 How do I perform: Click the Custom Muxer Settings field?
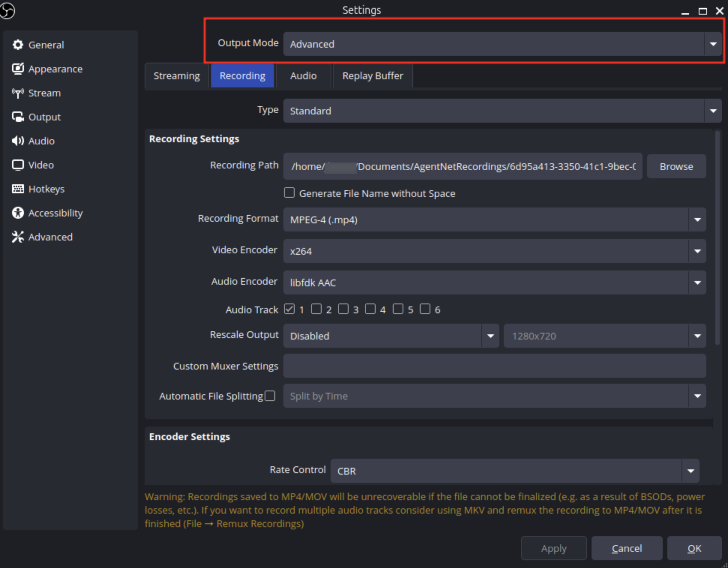click(x=494, y=366)
